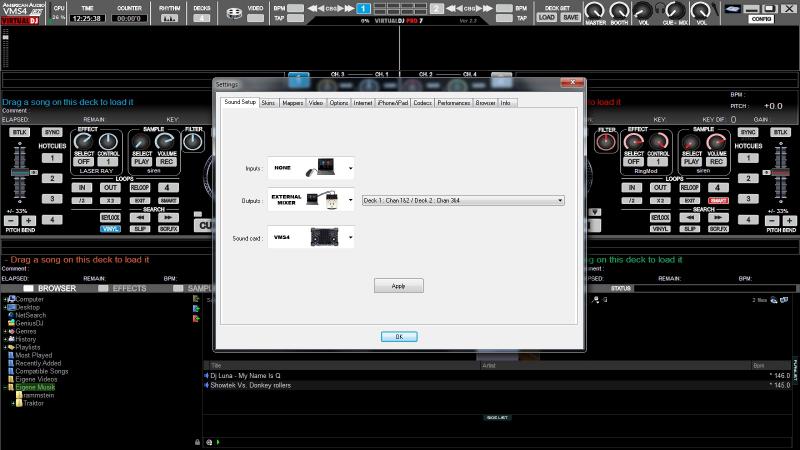Screen dimensions: 800x450
Task: Click the CUE-MIX knob
Action: 676,10
